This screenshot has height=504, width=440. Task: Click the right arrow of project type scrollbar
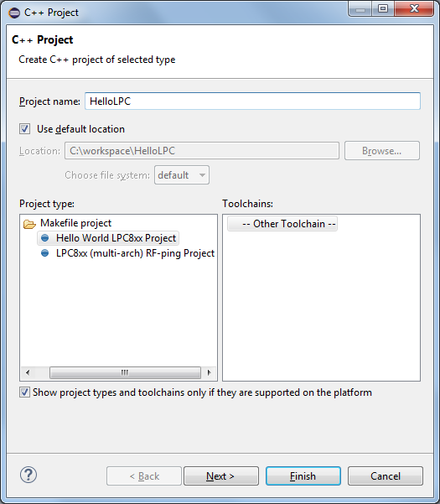[209, 372]
